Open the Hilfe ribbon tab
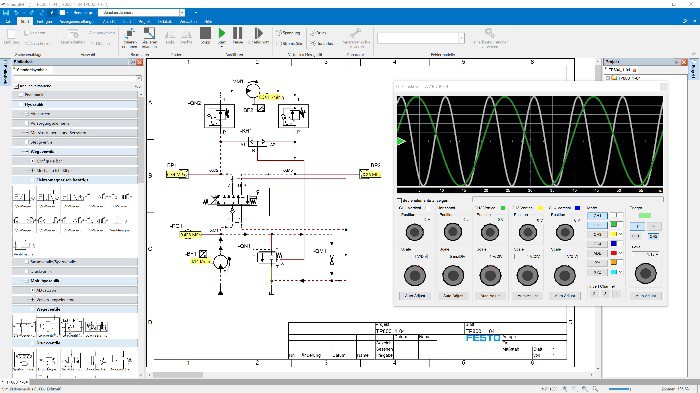Image resolution: width=700 pixels, height=393 pixels. click(x=208, y=21)
